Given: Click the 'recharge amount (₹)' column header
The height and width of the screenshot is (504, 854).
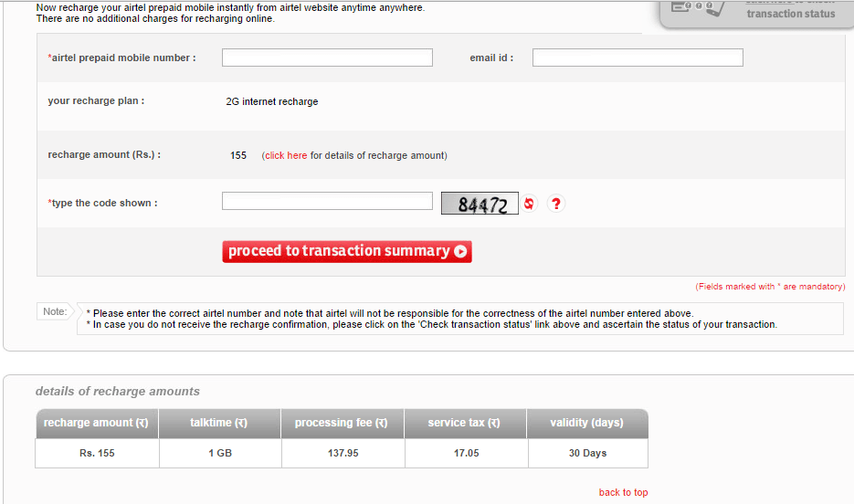Looking at the screenshot, I should [x=97, y=423].
